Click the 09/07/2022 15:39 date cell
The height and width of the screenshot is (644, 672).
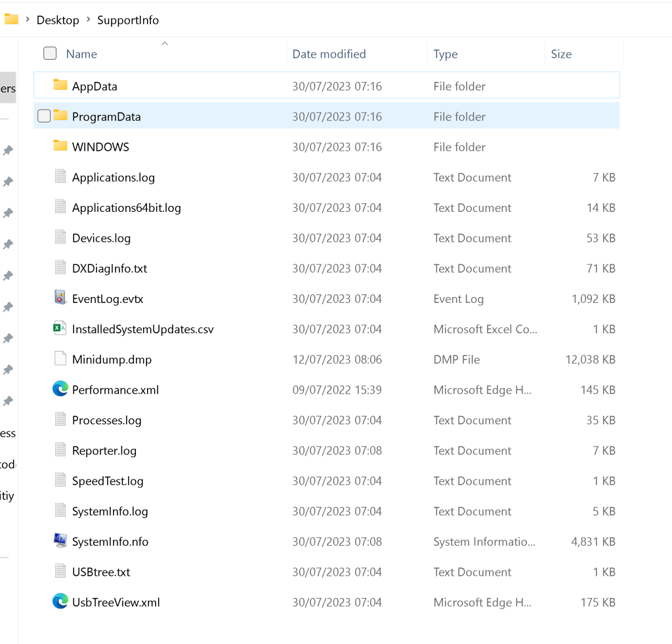click(337, 390)
